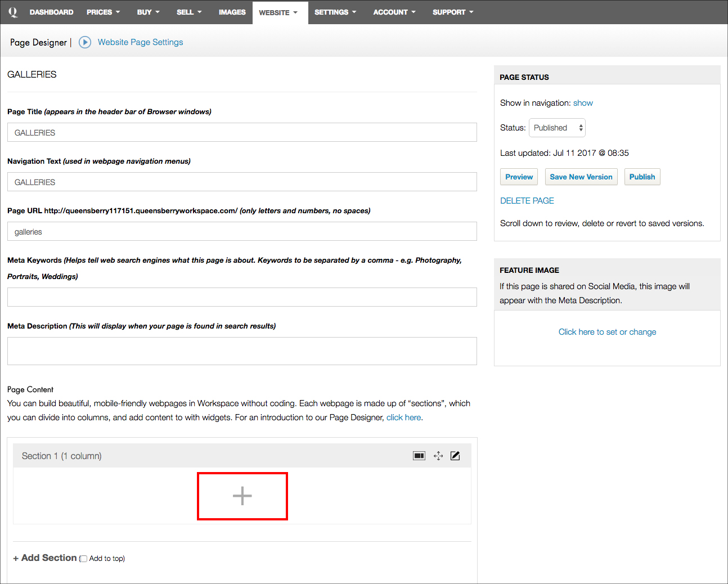Click the + Add Section link
The width and height of the screenshot is (728, 584).
tap(45, 558)
